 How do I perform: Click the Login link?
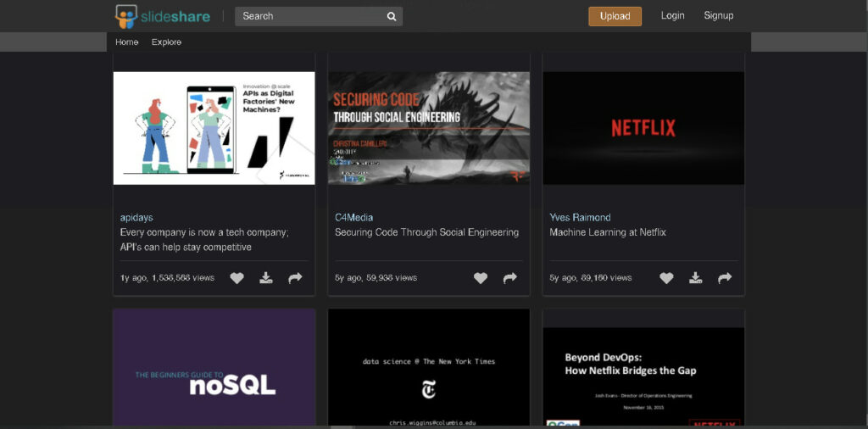(672, 15)
